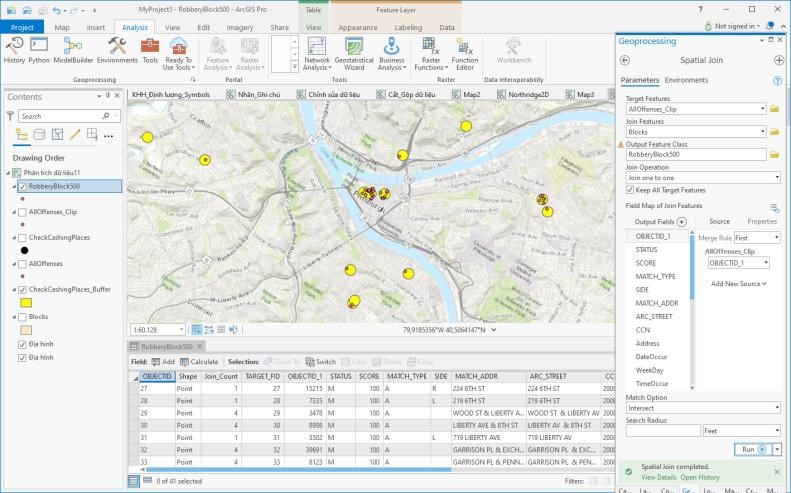Show the Blocks layer
Screen dimensions: 791x493
click(22, 317)
